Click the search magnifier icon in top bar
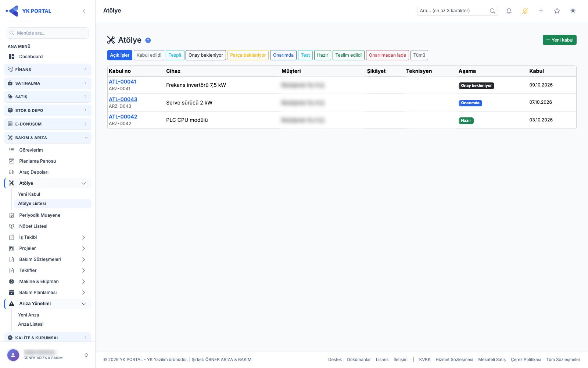The height and width of the screenshot is (368, 588). 492,11
